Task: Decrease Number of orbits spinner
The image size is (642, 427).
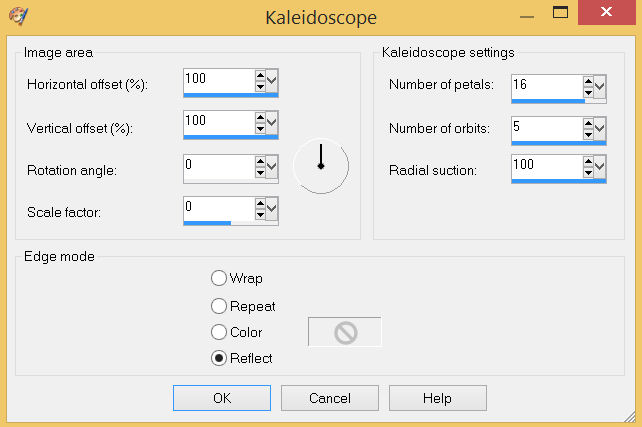Action: click(x=588, y=135)
